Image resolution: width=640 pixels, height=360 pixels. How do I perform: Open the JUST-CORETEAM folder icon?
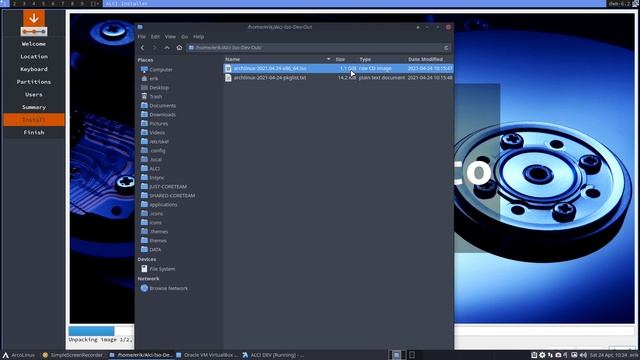(x=144, y=186)
